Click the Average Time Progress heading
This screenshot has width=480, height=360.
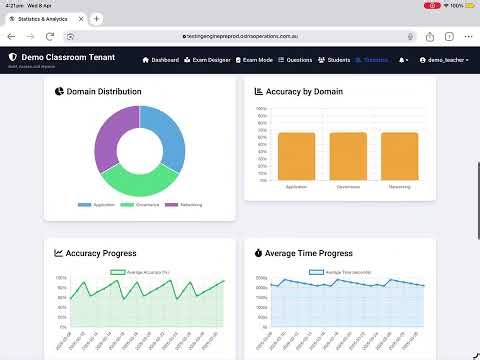click(x=309, y=253)
